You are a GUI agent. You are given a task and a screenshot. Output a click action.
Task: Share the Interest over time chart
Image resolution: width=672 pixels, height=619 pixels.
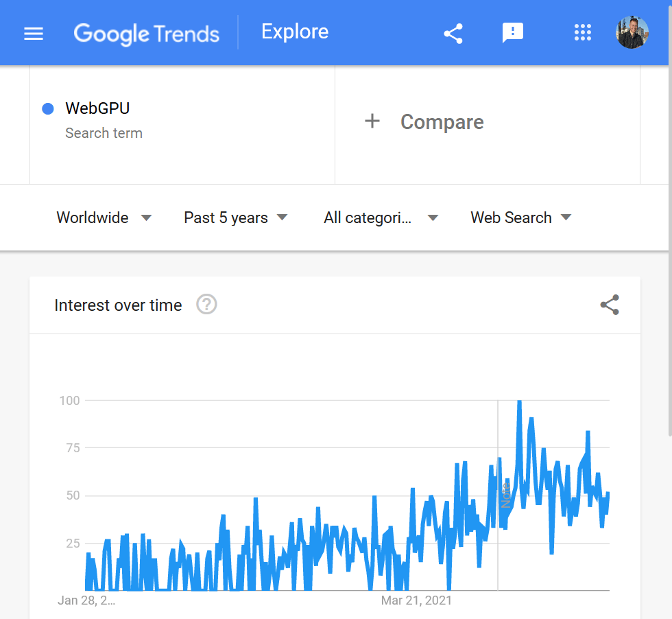point(610,305)
